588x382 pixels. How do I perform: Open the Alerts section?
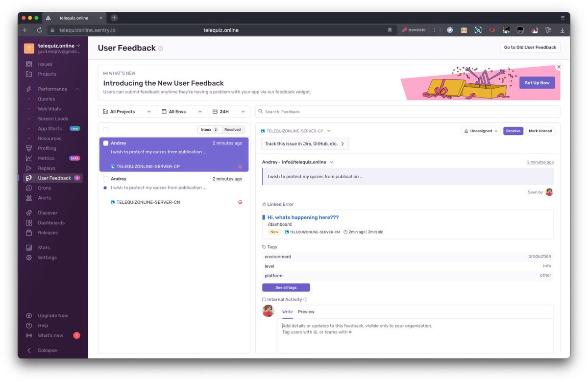pos(44,198)
